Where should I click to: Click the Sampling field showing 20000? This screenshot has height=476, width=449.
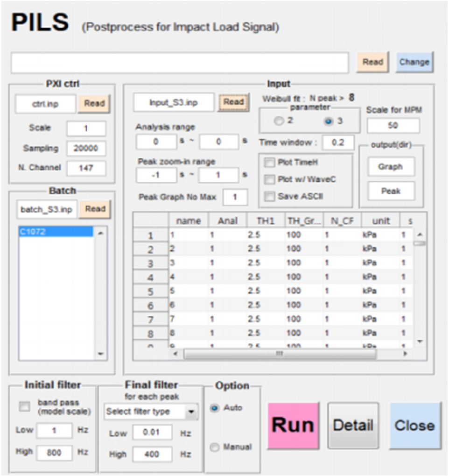tap(86, 149)
